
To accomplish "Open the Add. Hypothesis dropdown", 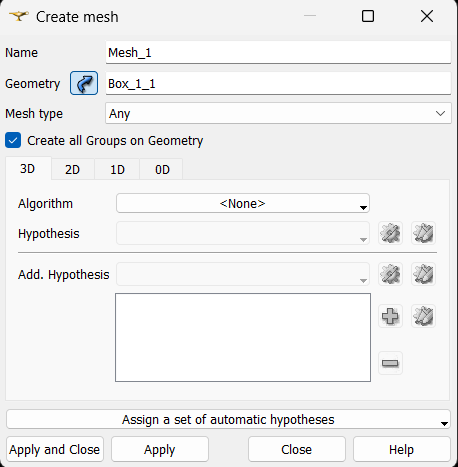I will click(x=243, y=274).
